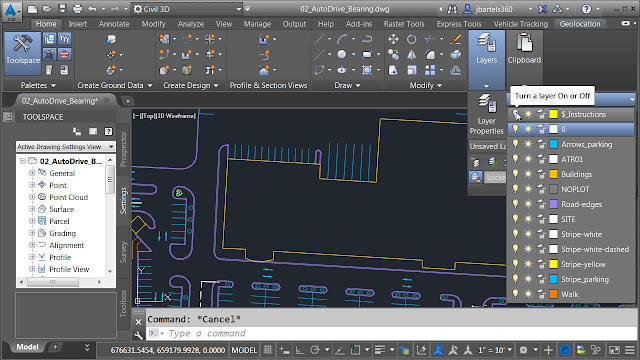This screenshot has width=640, height=360.
Task: Toggle visibility of Walk layer
Action: (x=516, y=293)
